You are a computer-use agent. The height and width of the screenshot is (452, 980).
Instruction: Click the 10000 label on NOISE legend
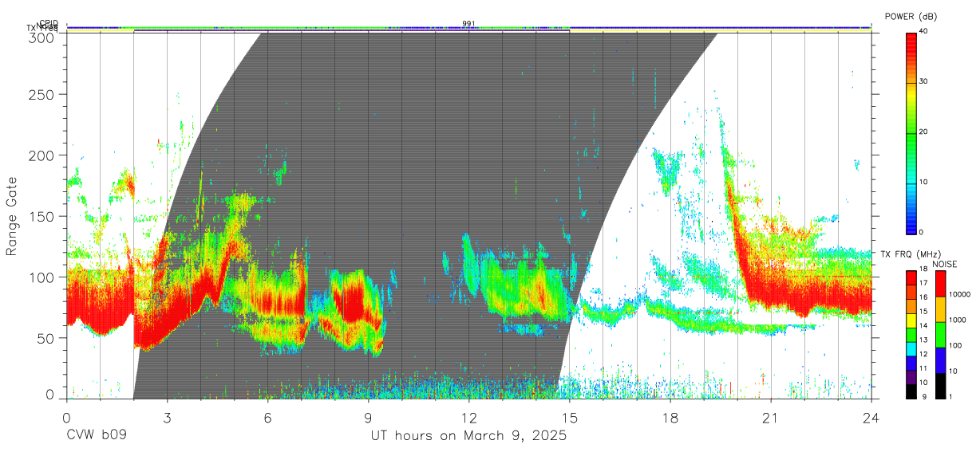pos(959,295)
